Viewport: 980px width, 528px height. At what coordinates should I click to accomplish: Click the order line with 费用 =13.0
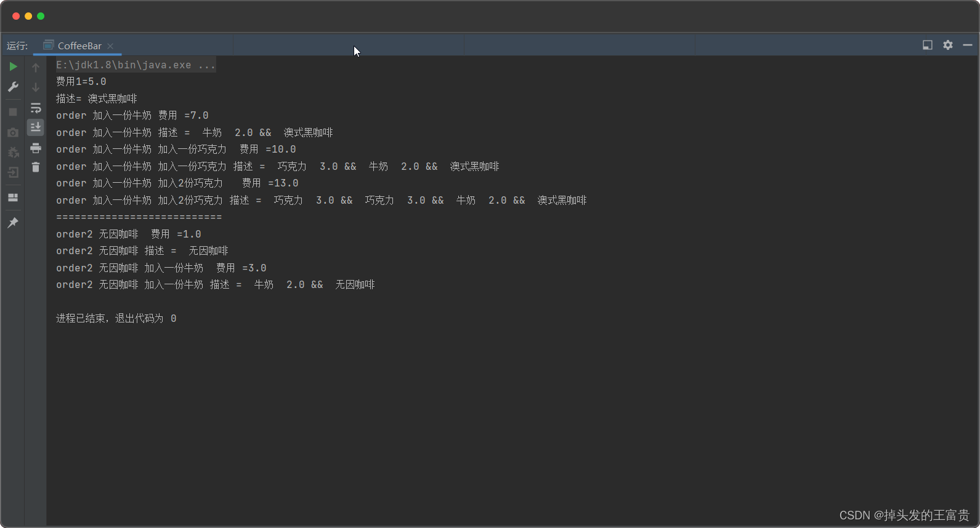(x=177, y=183)
